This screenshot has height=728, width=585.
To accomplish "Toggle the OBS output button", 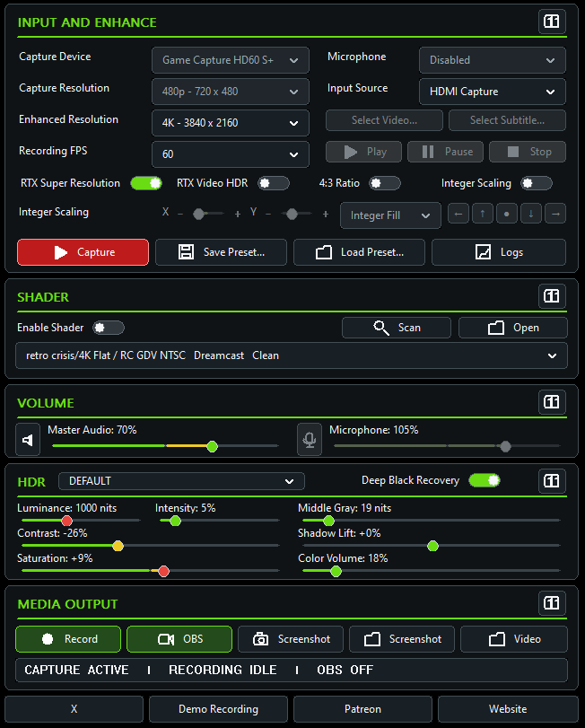I will [x=179, y=639].
